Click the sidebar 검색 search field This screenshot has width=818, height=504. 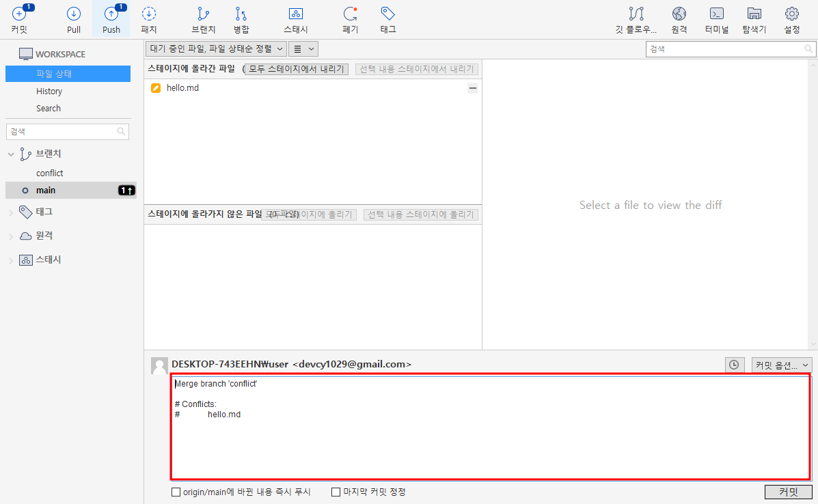coord(67,131)
